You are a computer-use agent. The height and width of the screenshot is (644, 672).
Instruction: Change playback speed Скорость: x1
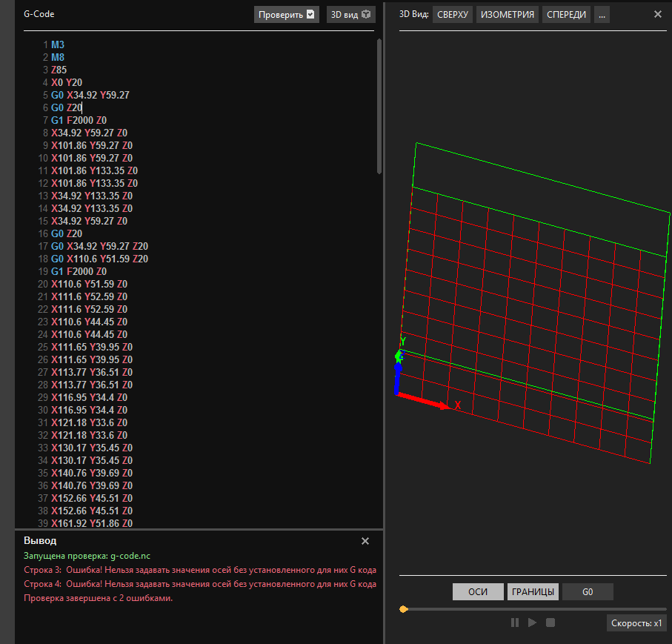tap(636, 623)
